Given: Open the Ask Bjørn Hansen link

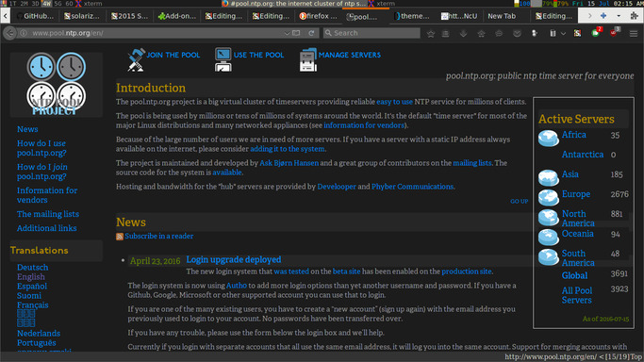Looking at the screenshot, I should 289,163.
